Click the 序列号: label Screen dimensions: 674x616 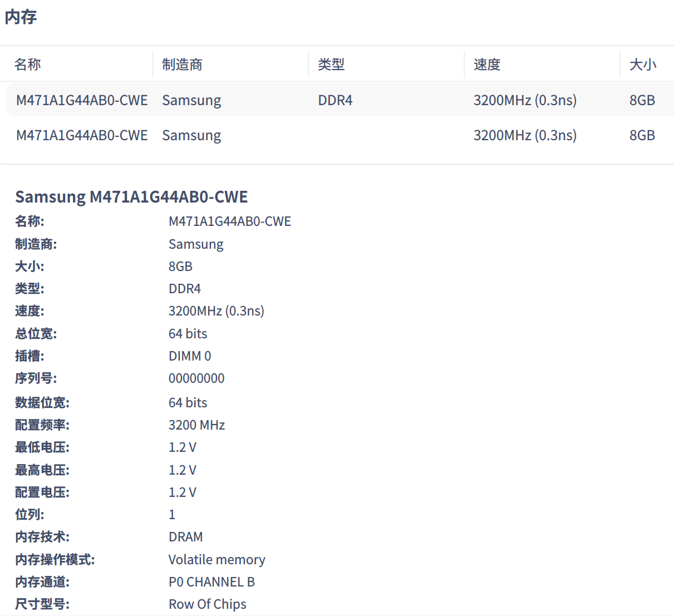click(x=36, y=378)
